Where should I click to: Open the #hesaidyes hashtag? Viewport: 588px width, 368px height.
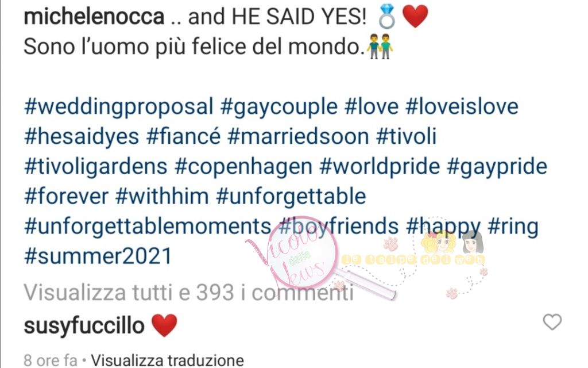coord(82,137)
